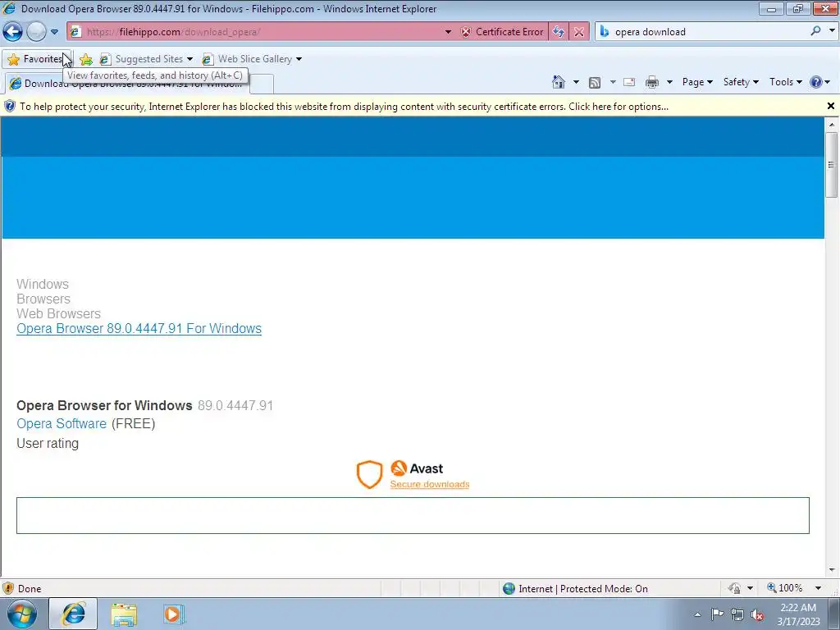
Task: Click the Add to Favorites Bar star icon
Action: coord(85,59)
